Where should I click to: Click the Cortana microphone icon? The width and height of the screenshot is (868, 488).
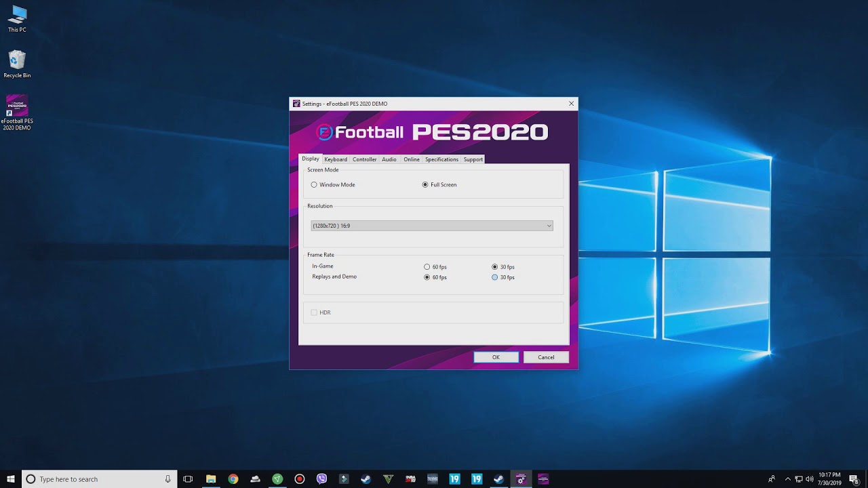(167, 479)
